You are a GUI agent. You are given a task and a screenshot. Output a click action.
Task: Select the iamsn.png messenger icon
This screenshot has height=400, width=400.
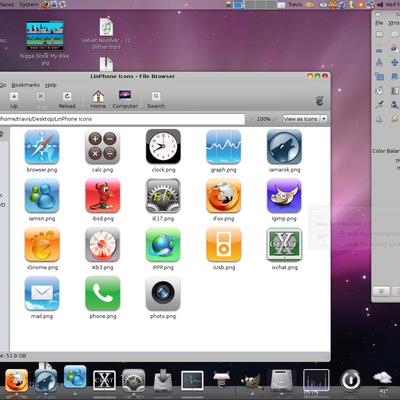pyautogui.click(x=42, y=196)
